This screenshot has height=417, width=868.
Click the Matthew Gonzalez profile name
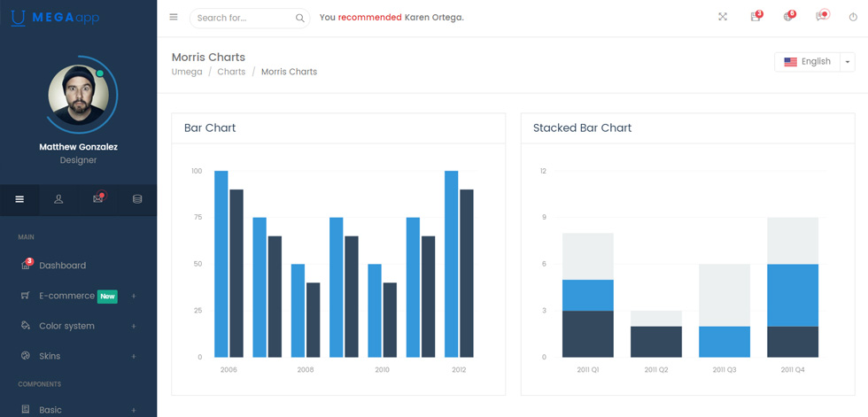click(78, 147)
